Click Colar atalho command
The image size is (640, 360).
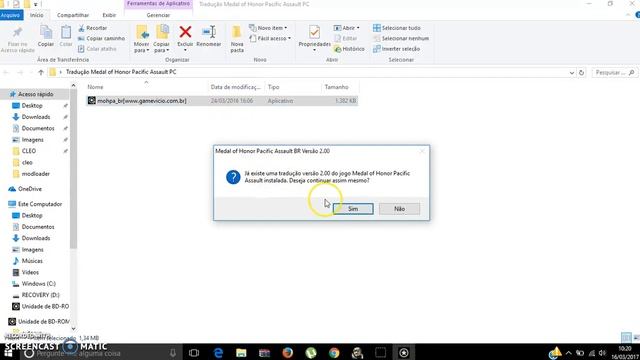97,49
